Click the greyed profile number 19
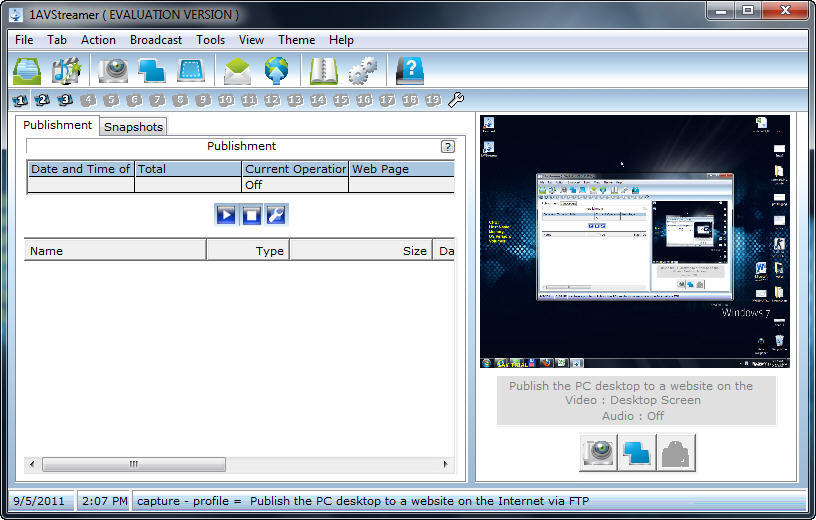 tap(432, 100)
